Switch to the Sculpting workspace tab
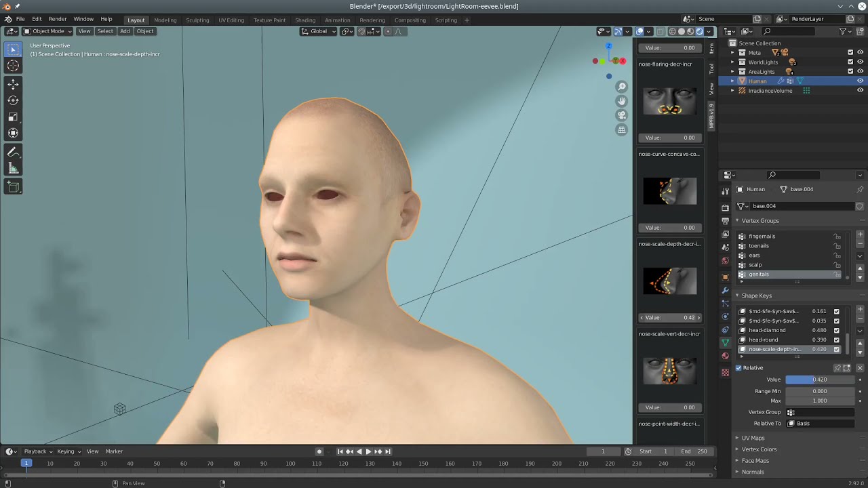868x488 pixels. pyautogui.click(x=197, y=20)
